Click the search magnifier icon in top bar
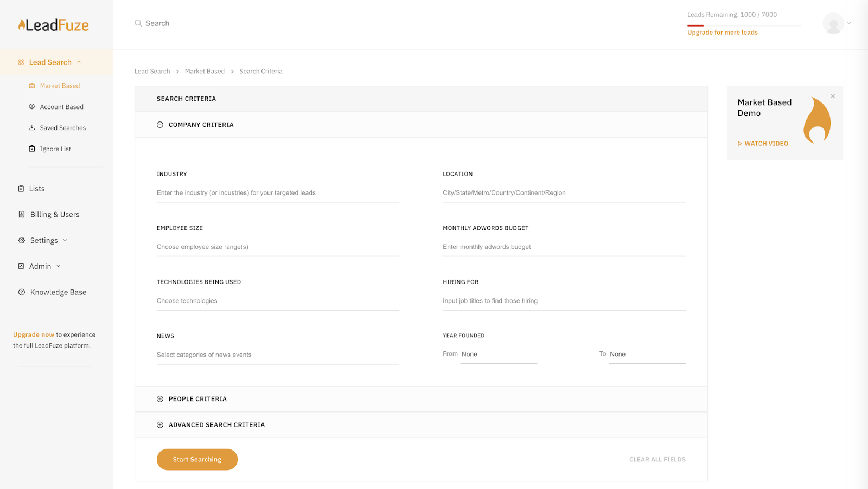Screen dimensions: 868x489 [x=137, y=23]
